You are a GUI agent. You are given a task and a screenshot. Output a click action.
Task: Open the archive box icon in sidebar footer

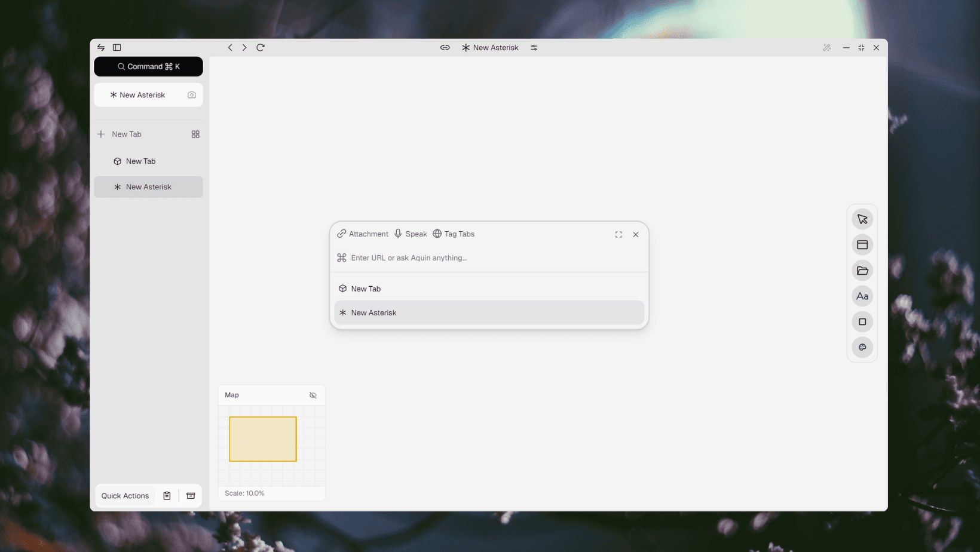coord(191,496)
